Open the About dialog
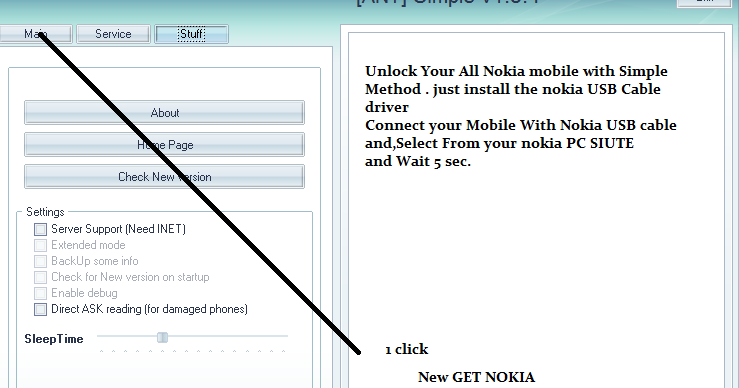This screenshot has height=388, width=739. [164, 113]
